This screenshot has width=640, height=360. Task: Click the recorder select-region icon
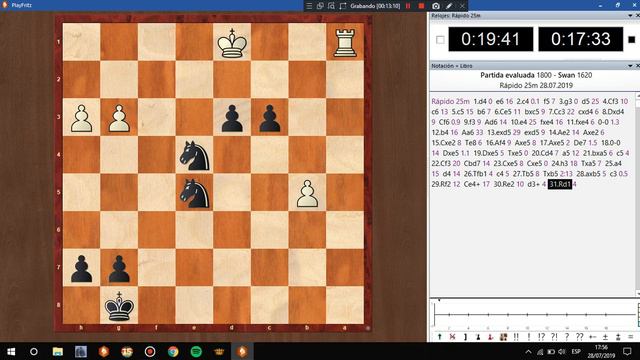coord(343,6)
